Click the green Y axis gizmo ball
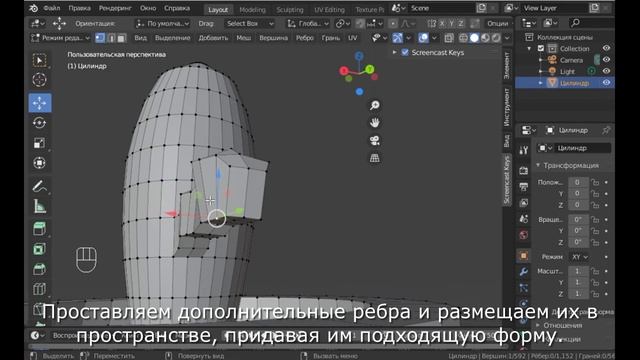This screenshot has width=640, height=360. click(370, 69)
